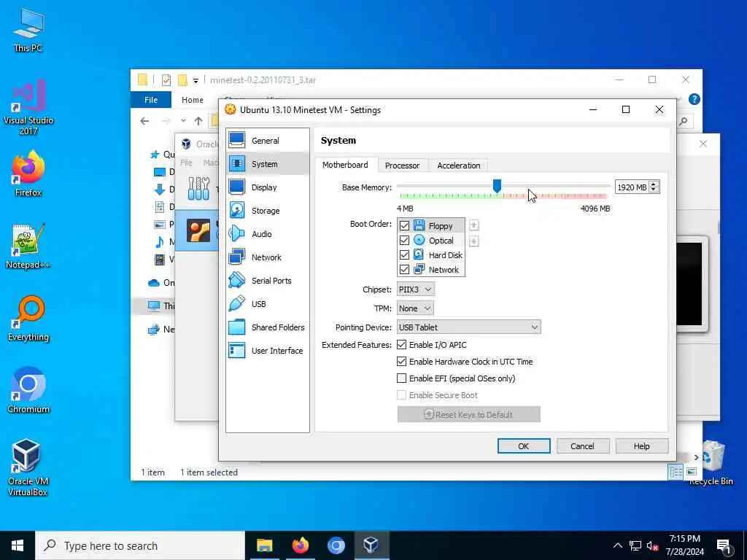Open File tab in Explorer ribbon
The width and height of the screenshot is (747, 560).
[151, 100]
